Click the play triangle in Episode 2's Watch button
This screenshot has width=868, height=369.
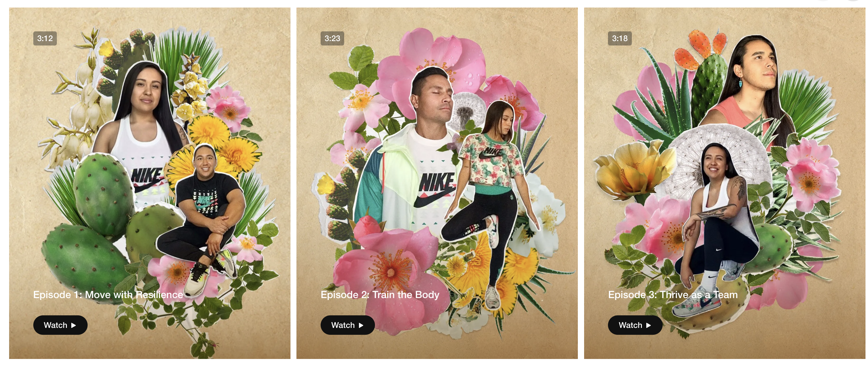(361, 325)
